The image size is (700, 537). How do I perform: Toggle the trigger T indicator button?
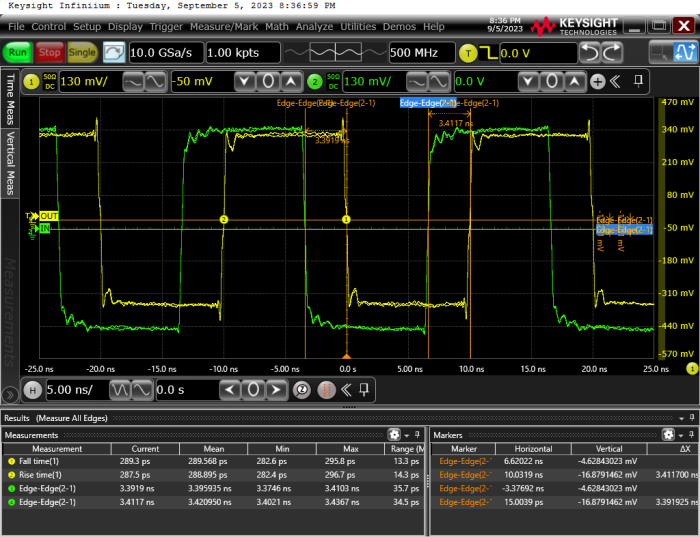point(469,52)
